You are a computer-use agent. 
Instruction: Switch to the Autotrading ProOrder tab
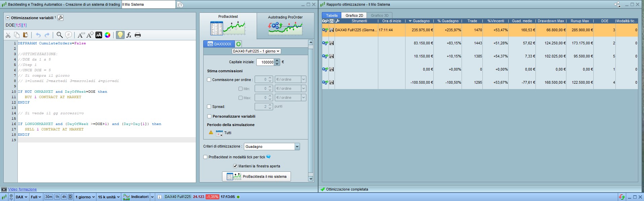285,26
